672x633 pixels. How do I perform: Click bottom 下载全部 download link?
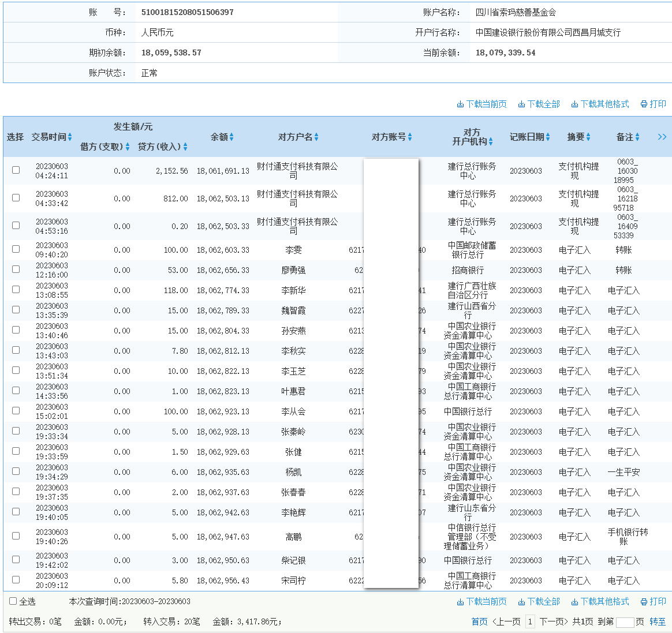pos(539,602)
